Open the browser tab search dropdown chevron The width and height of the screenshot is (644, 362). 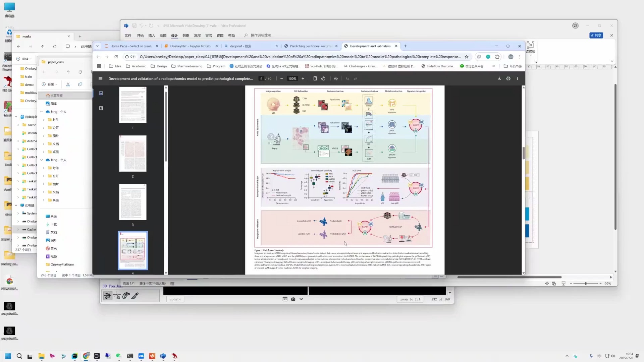click(x=97, y=46)
